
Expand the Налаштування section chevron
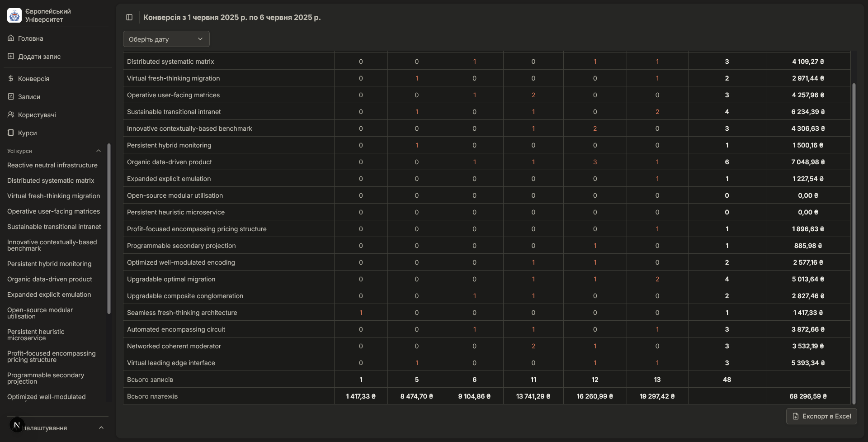[101, 428]
